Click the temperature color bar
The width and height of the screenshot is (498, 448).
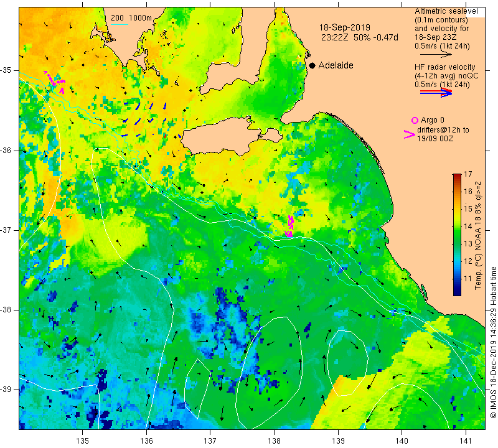point(457,235)
